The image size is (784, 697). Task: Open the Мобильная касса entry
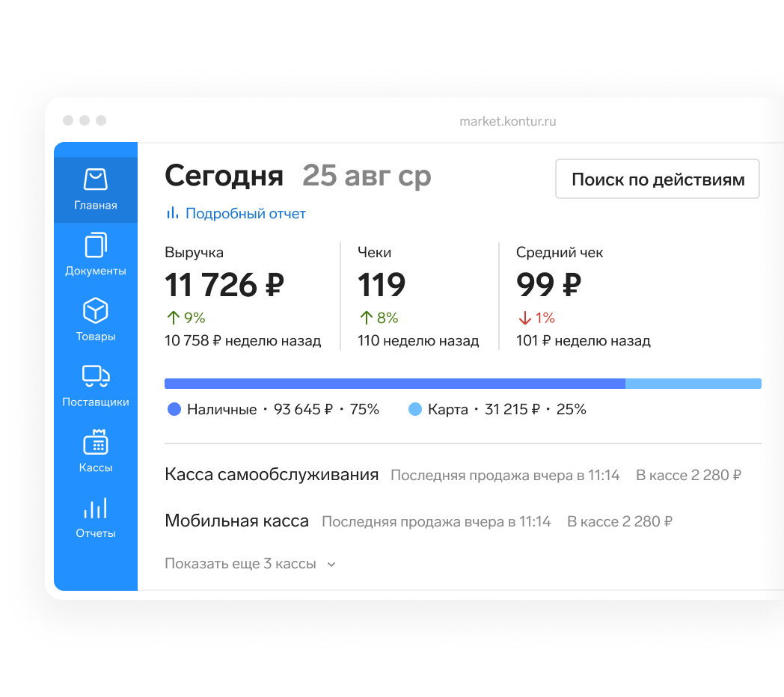236,521
